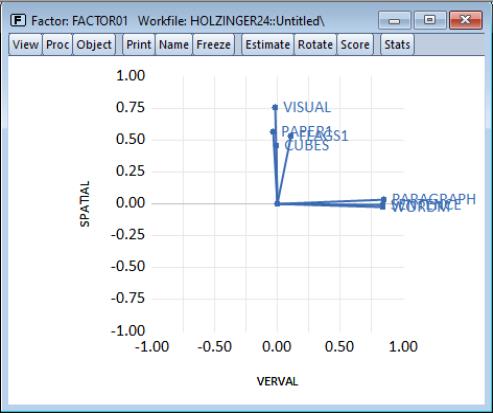Image resolution: width=493 pixels, height=413 pixels.
Task: Open the Proc menu button
Action: point(57,44)
